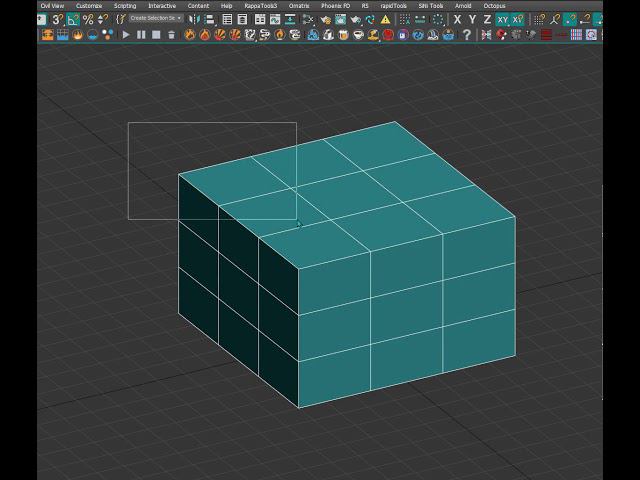The height and width of the screenshot is (480, 640).
Task: Open the Arnold menu
Action: (463, 6)
